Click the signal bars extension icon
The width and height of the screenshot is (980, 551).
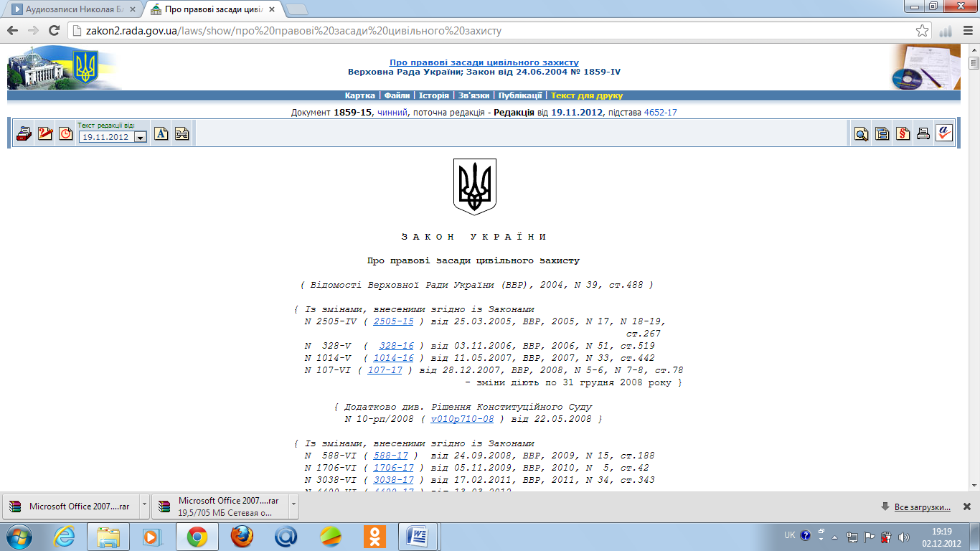[x=946, y=31]
